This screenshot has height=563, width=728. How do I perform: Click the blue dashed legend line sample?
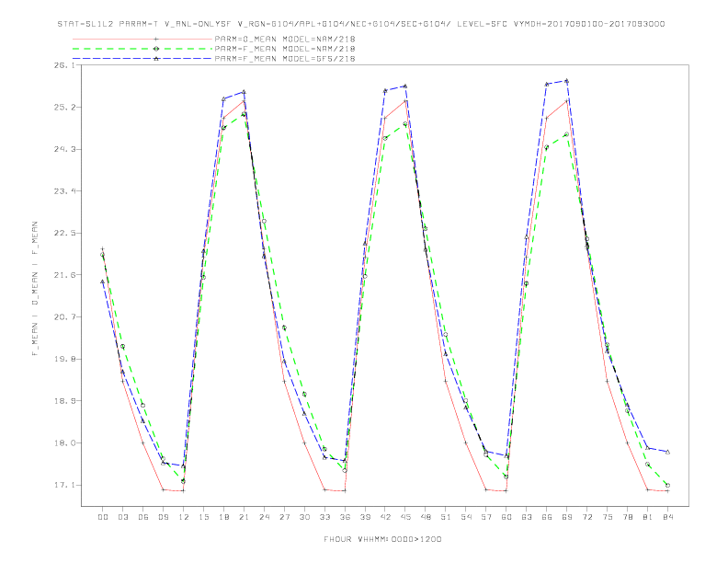point(142,59)
